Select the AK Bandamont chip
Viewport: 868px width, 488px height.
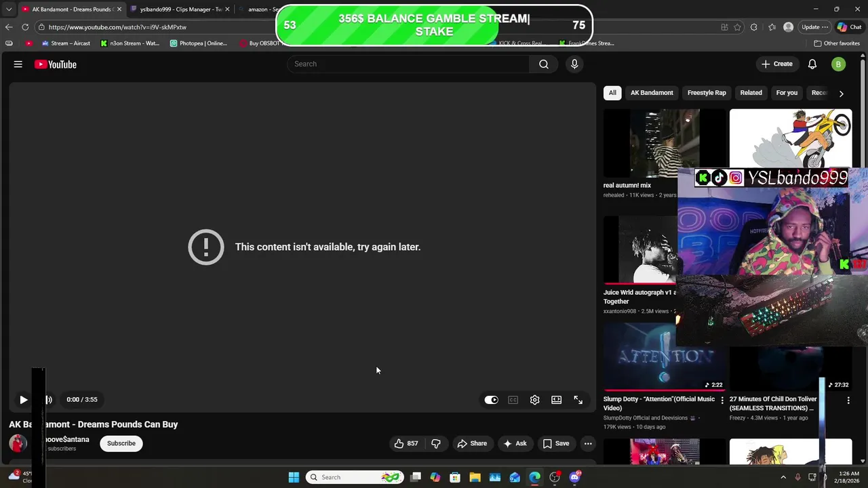pos(652,93)
